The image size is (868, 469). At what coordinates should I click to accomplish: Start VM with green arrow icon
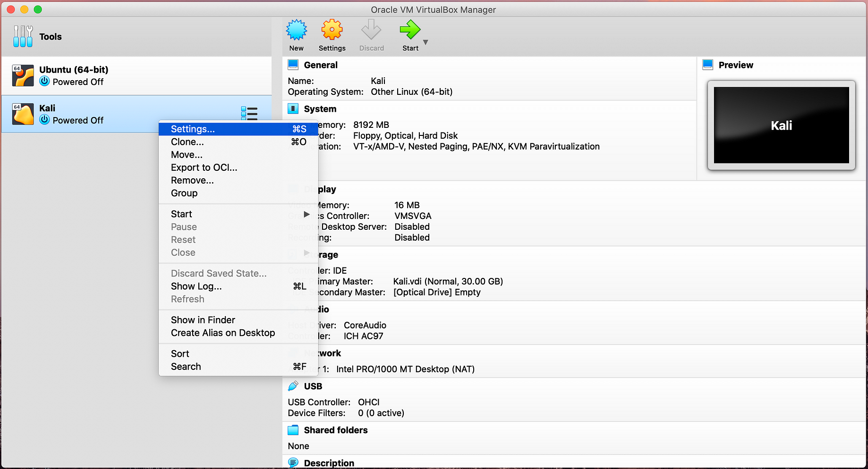coord(410,30)
